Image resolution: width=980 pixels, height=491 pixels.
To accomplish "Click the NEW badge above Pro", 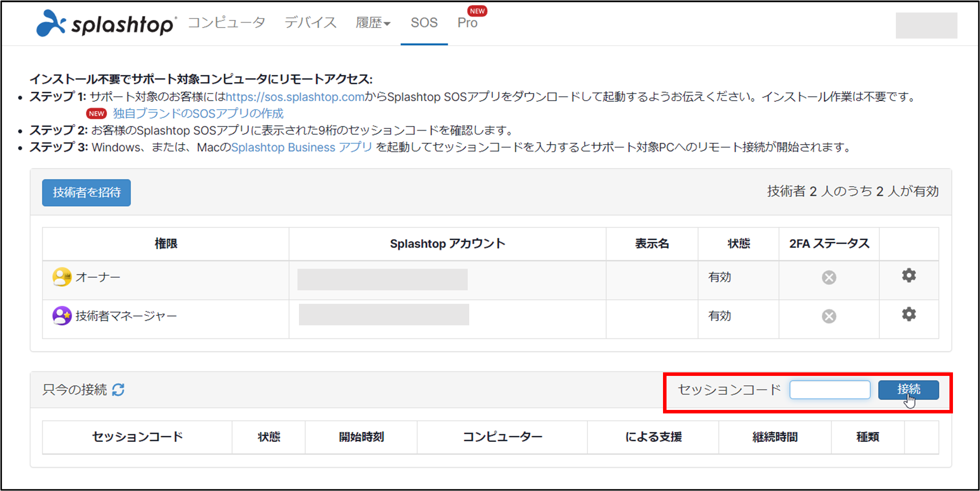I will [x=477, y=11].
